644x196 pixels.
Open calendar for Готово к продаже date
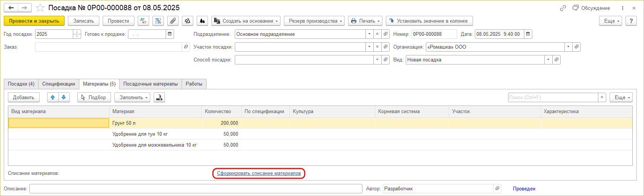170,34
